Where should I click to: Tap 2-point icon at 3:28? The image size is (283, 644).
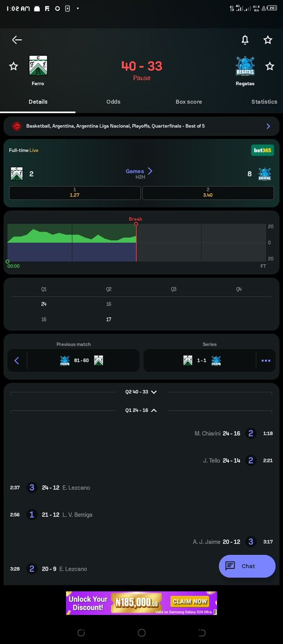pos(32,569)
